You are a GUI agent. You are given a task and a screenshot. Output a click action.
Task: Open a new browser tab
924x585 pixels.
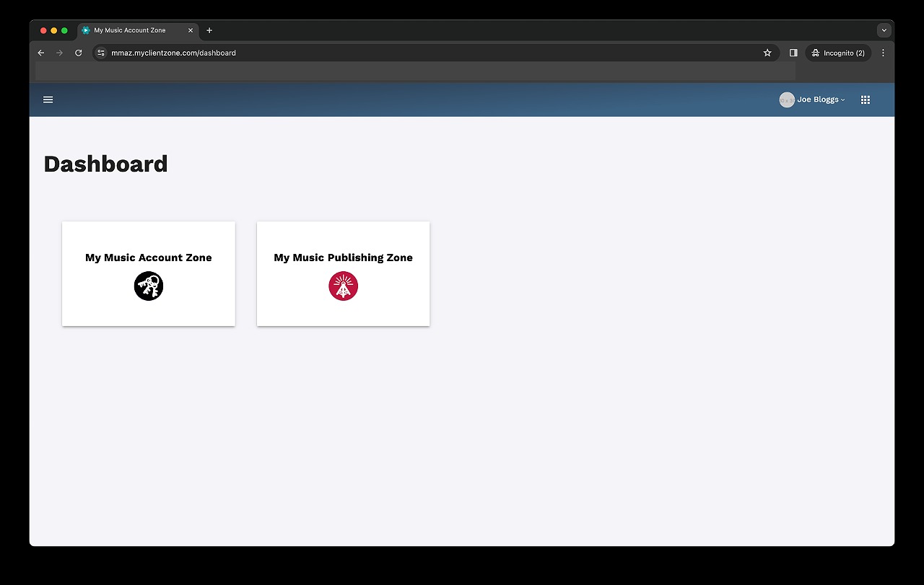click(x=209, y=30)
